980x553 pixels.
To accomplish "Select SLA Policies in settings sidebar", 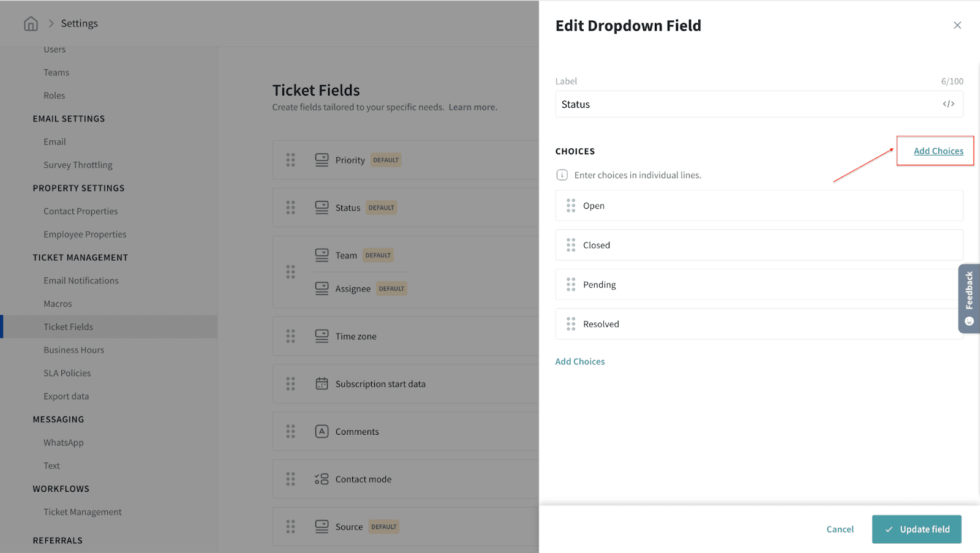I will (x=67, y=373).
